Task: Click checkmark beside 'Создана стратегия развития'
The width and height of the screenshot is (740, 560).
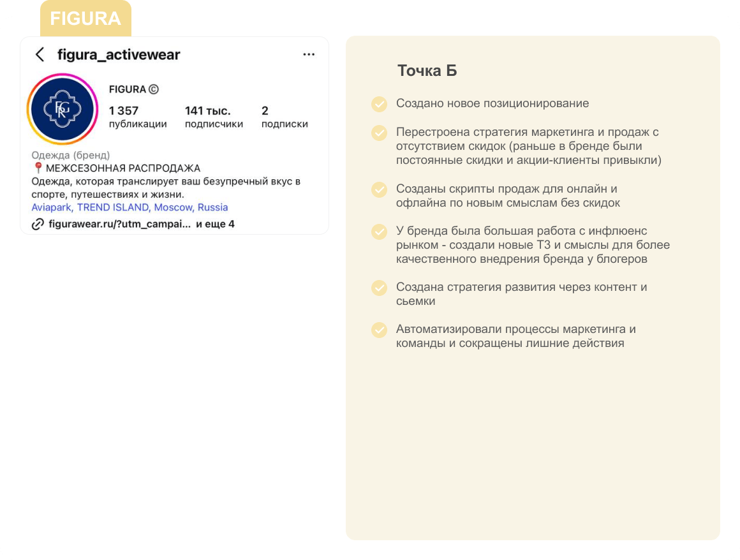Action: point(380,288)
